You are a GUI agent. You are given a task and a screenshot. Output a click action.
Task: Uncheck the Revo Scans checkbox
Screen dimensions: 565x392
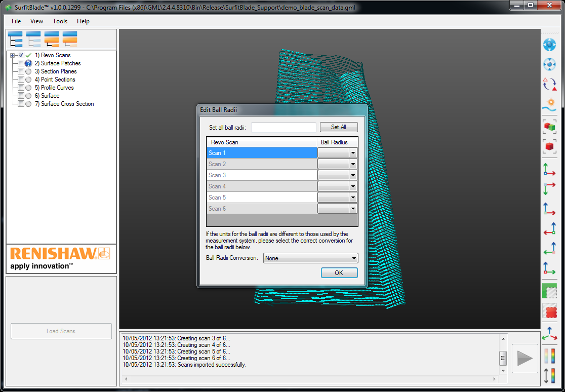click(x=21, y=55)
